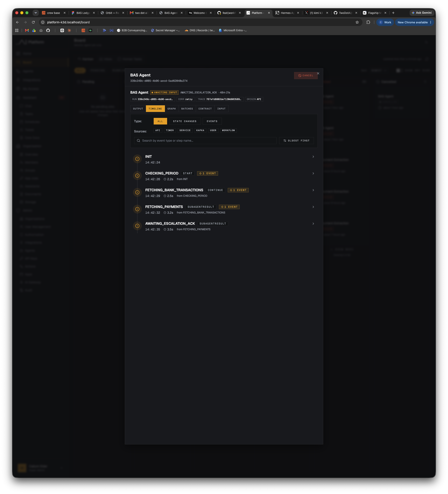Screen dimensions: 448x494
Task: Expand the INIT timeline entry
Action: (224, 159)
